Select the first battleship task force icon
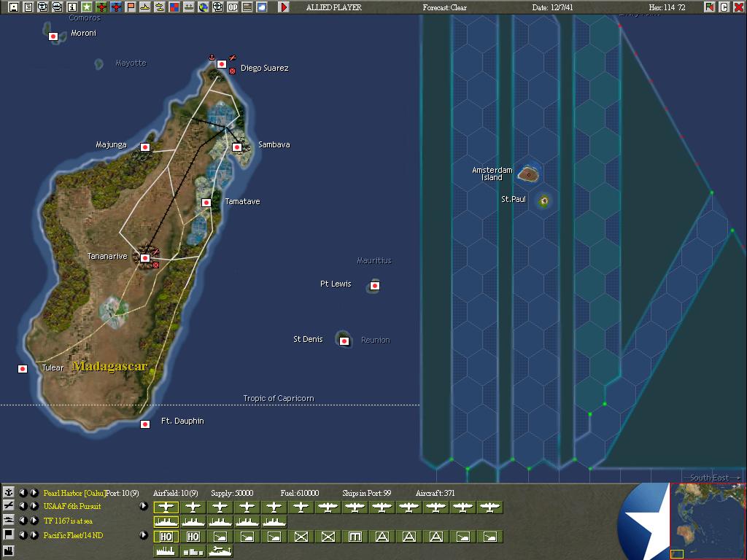Screen dimensions: 747x560 pyautogui.click(x=166, y=522)
